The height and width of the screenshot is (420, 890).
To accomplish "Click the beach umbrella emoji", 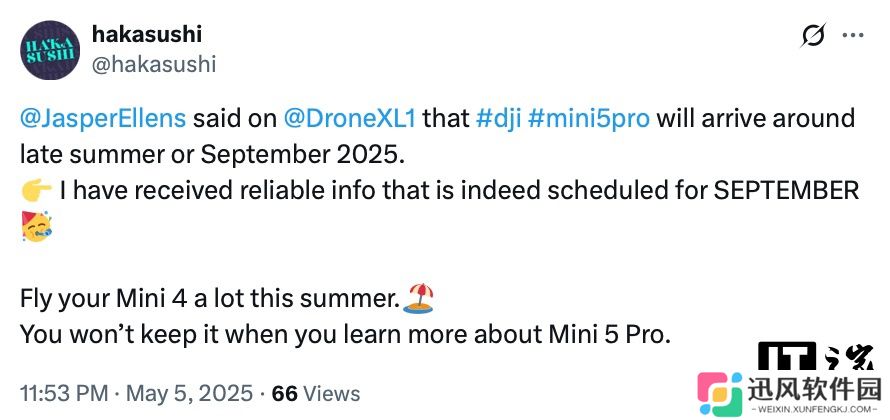I will [x=418, y=299].
